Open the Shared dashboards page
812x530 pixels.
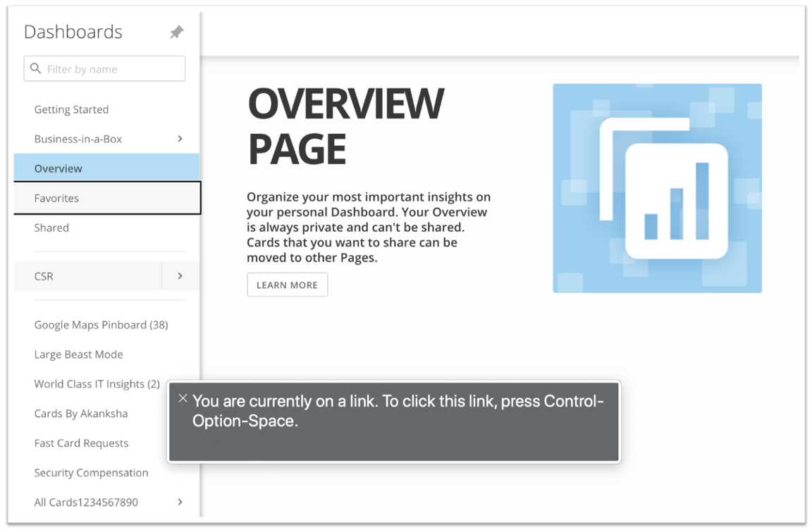coord(51,227)
